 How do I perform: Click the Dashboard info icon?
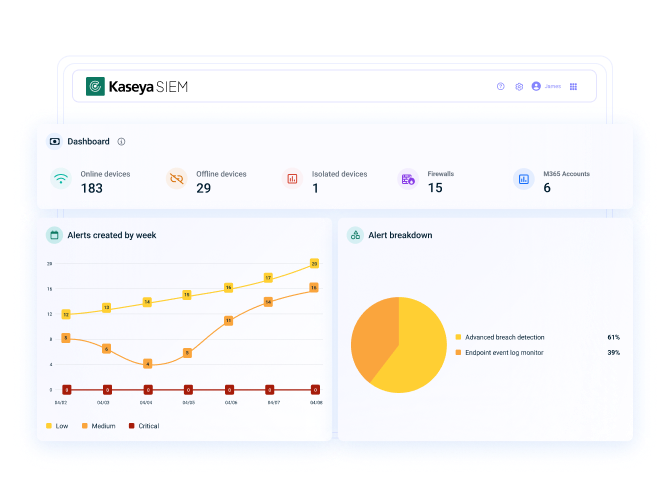point(121,141)
